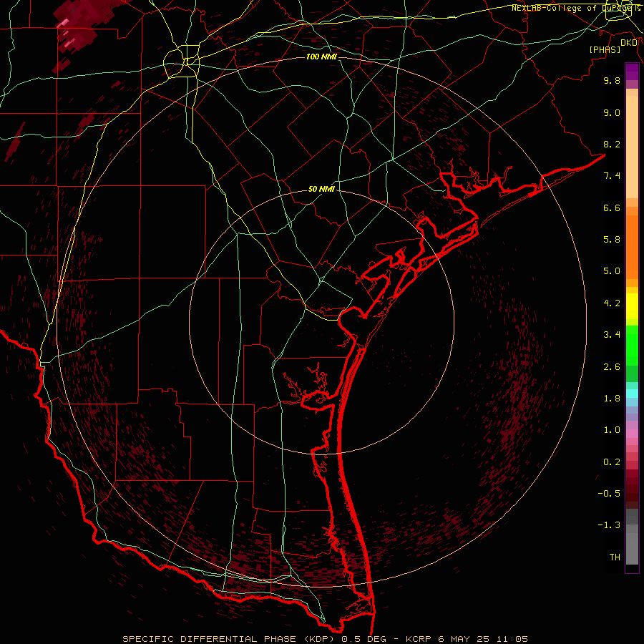
Task: Click the 1.8 value on the color scale
Action: [612, 399]
